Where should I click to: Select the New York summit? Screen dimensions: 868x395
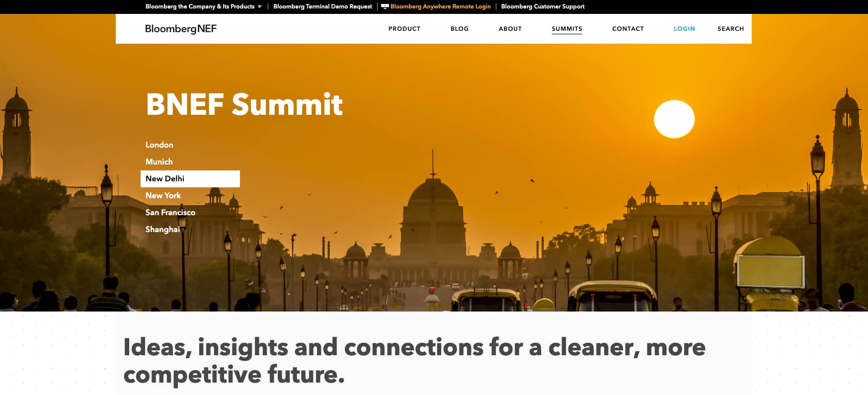pos(163,196)
